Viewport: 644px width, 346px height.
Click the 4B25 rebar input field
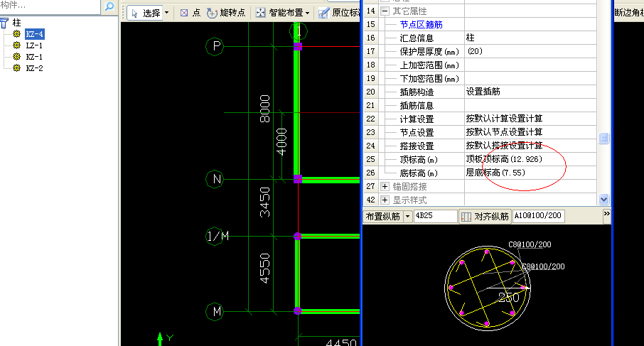(x=435, y=216)
